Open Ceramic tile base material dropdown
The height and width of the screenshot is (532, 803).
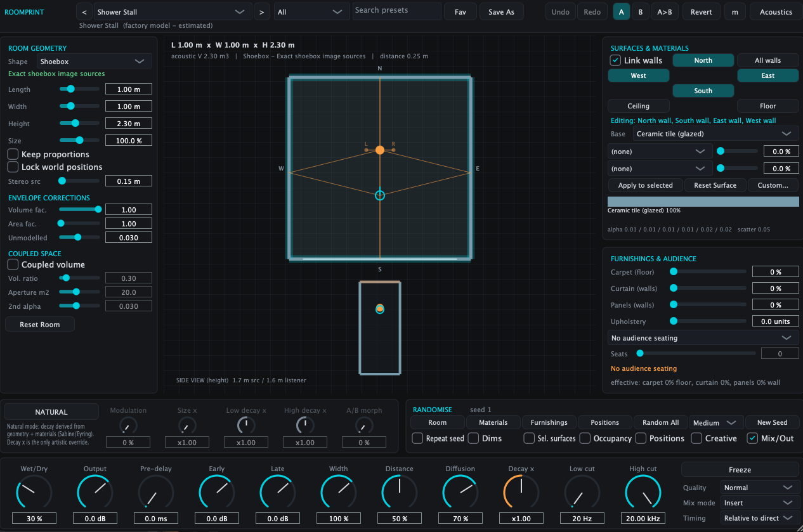[x=715, y=134]
